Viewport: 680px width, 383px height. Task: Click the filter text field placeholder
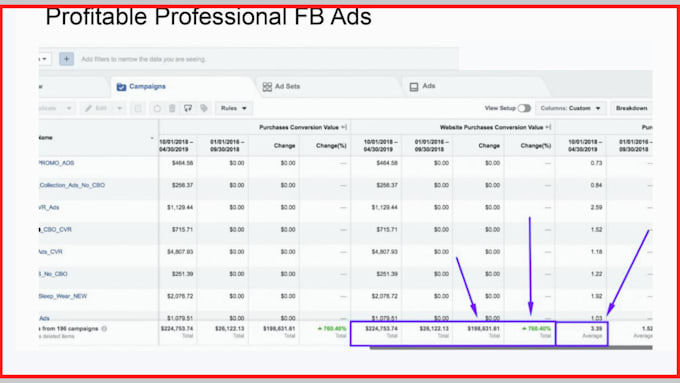[x=144, y=59]
